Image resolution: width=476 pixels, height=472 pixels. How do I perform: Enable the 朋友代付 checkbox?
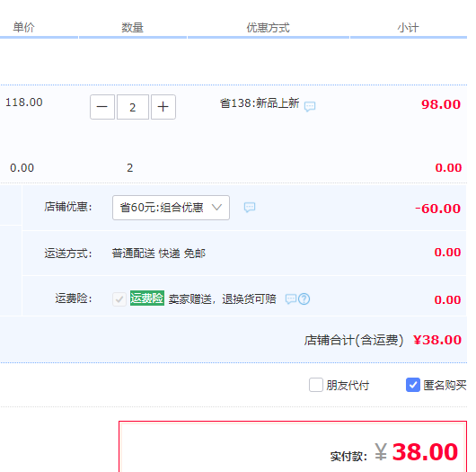(316, 385)
